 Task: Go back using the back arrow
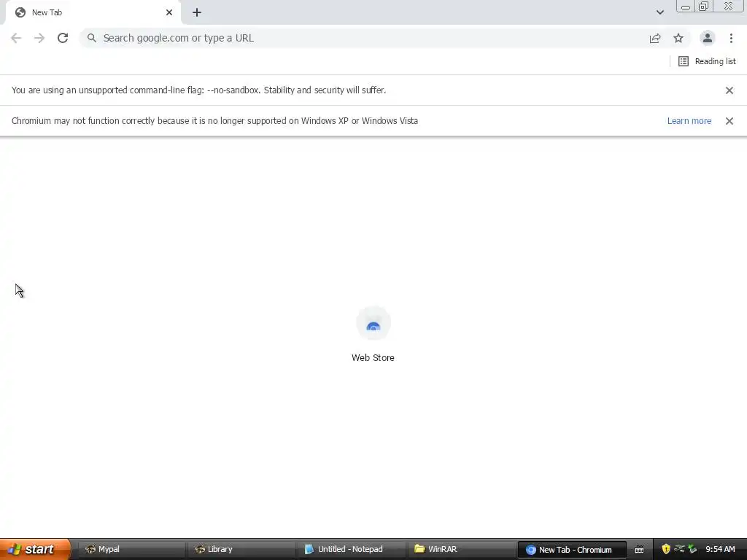tap(16, 38)
